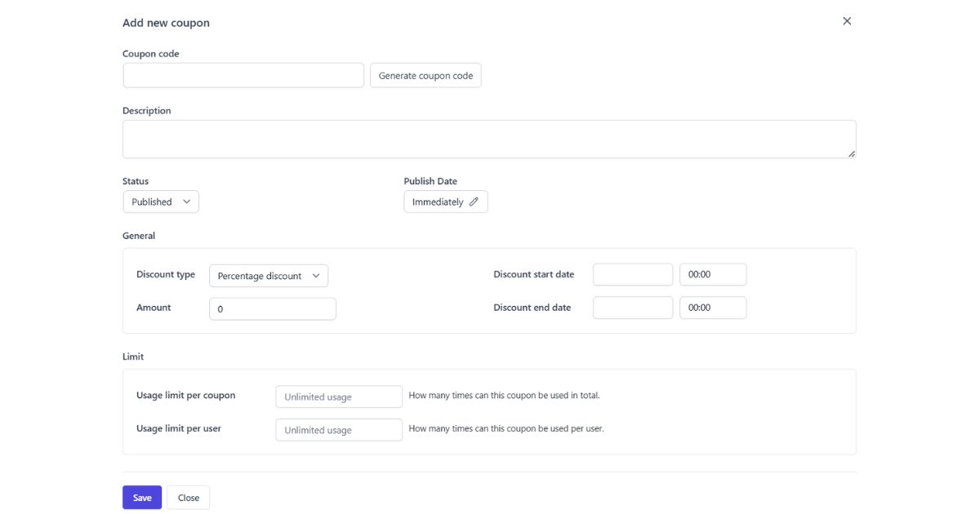Select the Amount field showing 0
Image resolution: width=980 pixels, height=514 pixels.
click(x=274, y=308)
